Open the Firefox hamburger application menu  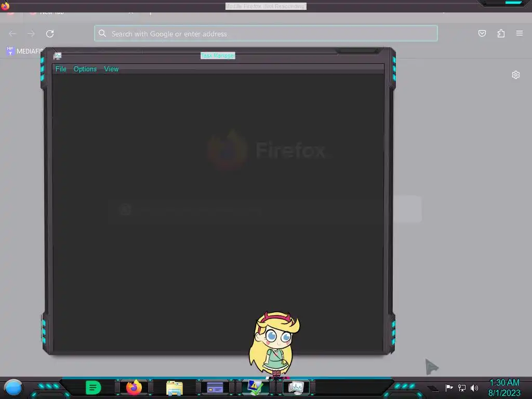tap(519, 33)
